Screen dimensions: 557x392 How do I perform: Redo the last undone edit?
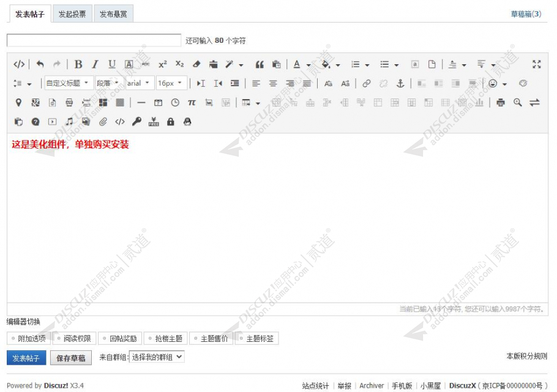click(56, 64)
